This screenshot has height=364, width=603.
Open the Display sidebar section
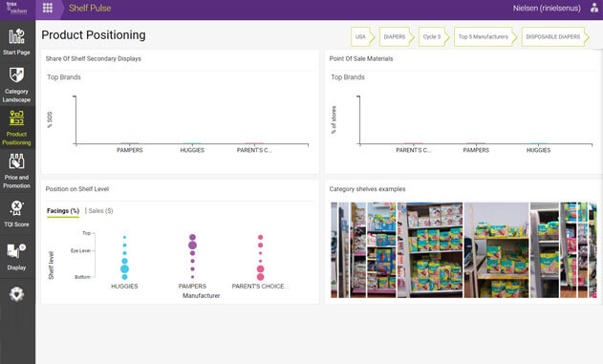(16, 256)
